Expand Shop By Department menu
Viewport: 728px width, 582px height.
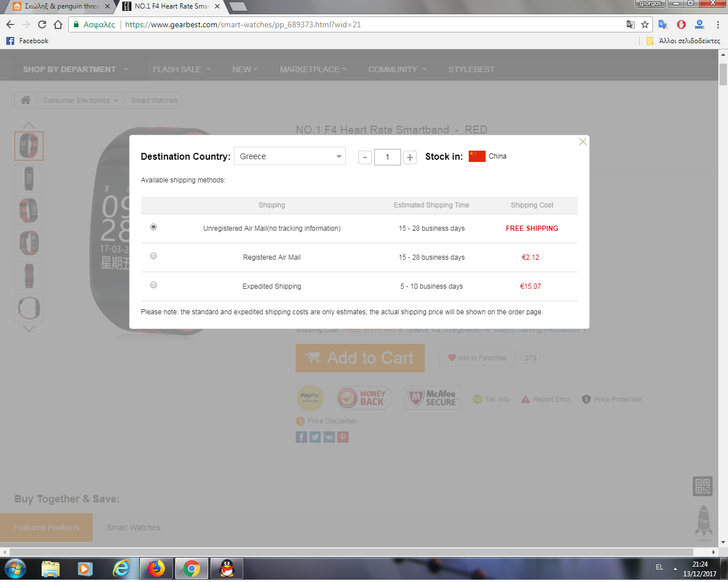coord(76,69)
